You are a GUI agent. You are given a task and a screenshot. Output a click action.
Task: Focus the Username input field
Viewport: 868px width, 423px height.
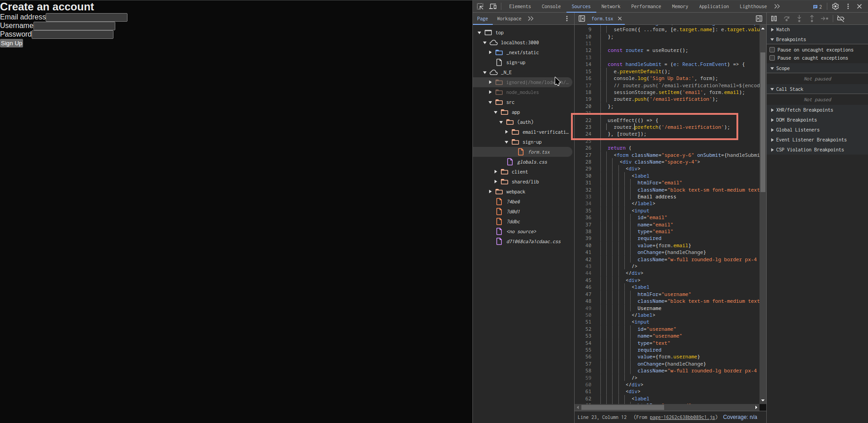coord(75,26)
